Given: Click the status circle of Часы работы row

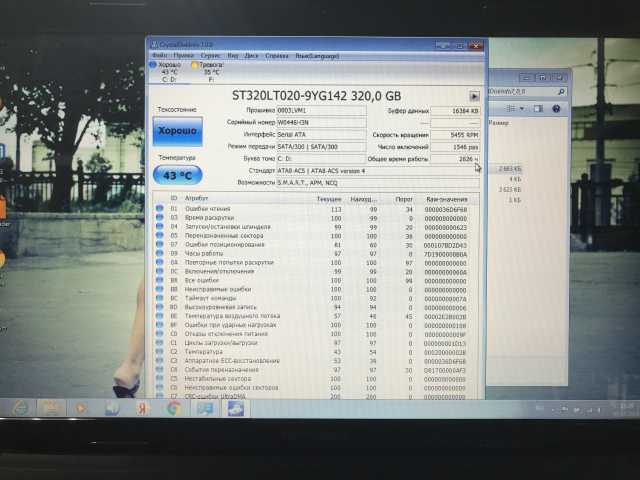Looking at the screenshot, I should pos(160,253).
